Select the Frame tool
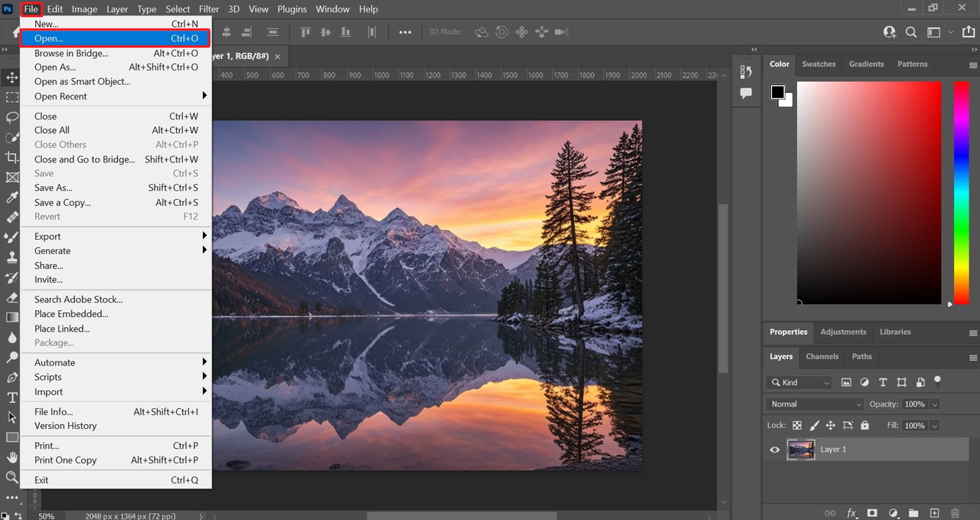The height and width of the screenshot is (520, 980). 11,177
